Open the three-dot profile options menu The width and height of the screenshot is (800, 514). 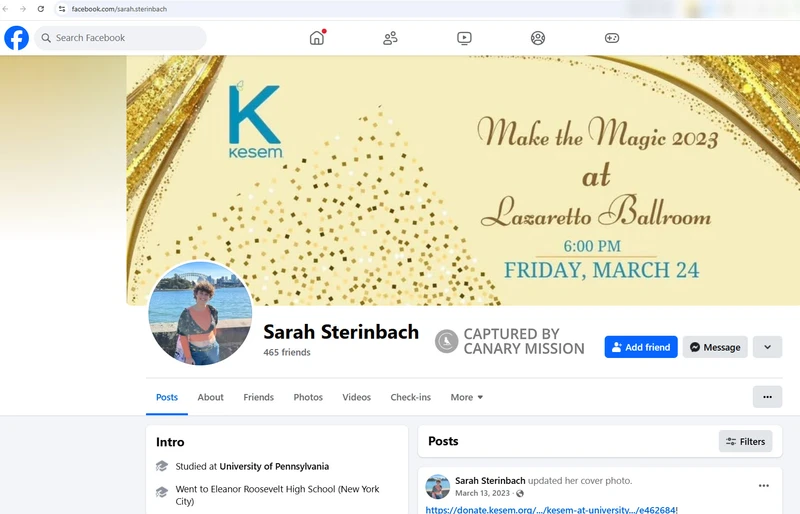click(767, 397)
